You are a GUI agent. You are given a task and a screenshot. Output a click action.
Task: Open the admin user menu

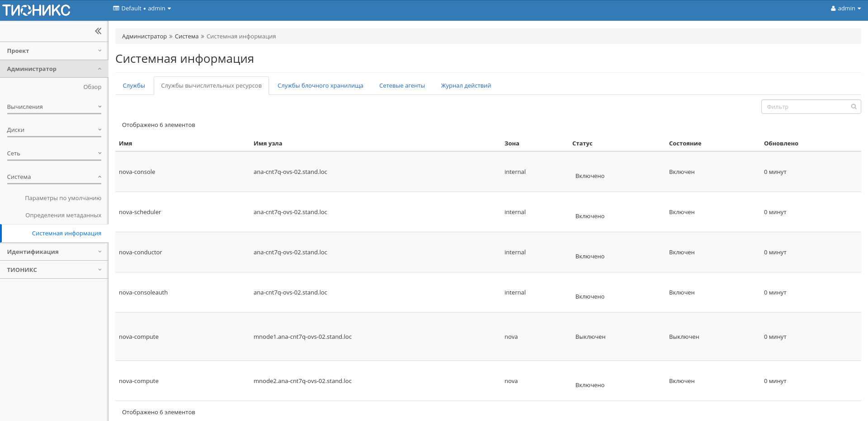pos(845,8)
